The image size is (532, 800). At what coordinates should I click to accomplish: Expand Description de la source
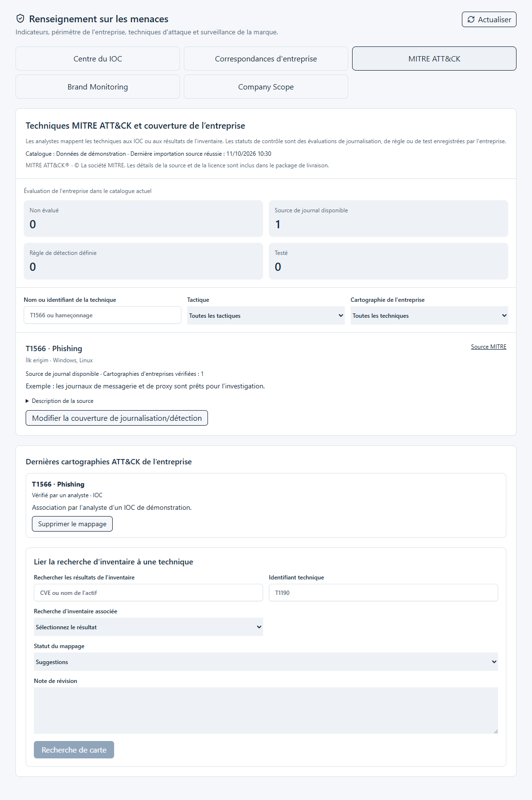click(x=59, y=401)
